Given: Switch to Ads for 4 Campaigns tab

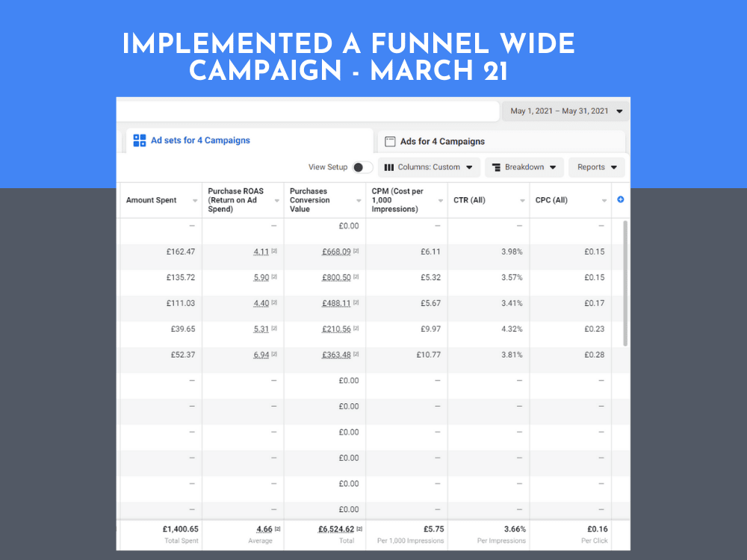Looking at the screenshot, I should point(442,141).
